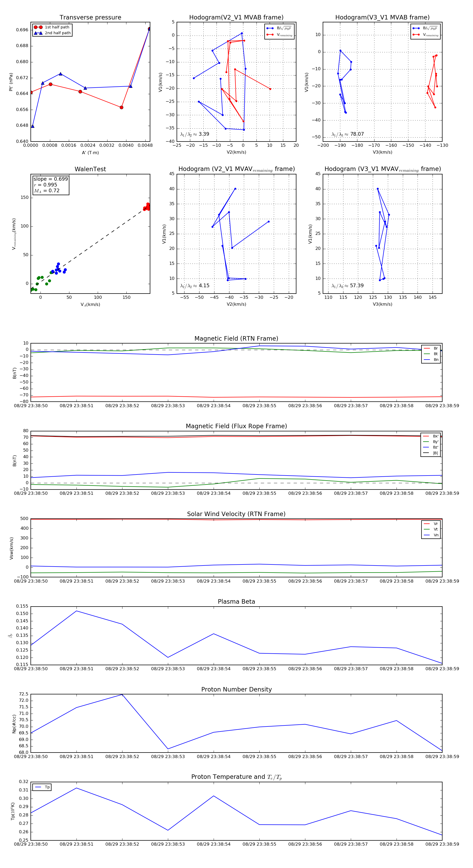
Task: Click the "Tp" legend entry in temperature plot
Action: 42,787
